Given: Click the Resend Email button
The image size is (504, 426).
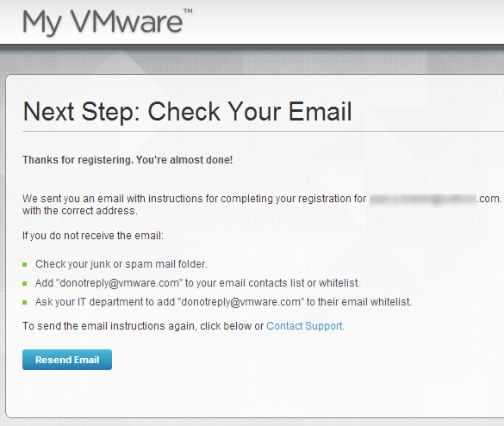Looking at the screenshot, I should point(67,360).
